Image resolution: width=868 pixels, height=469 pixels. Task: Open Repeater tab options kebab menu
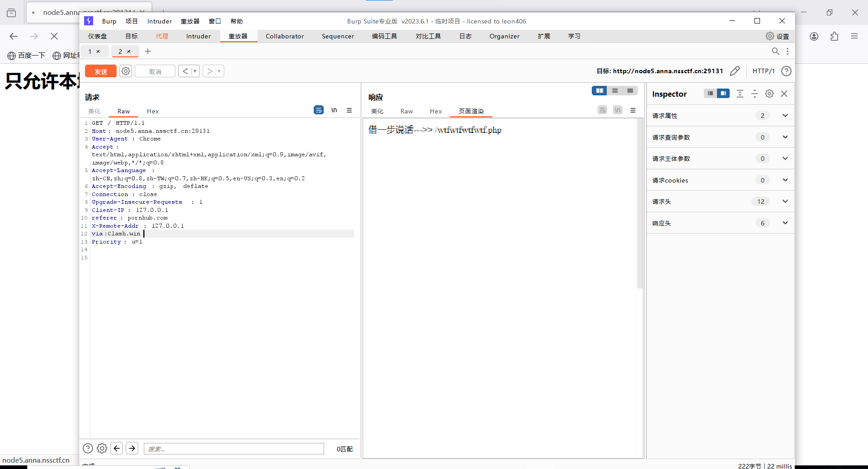(788, 52)
